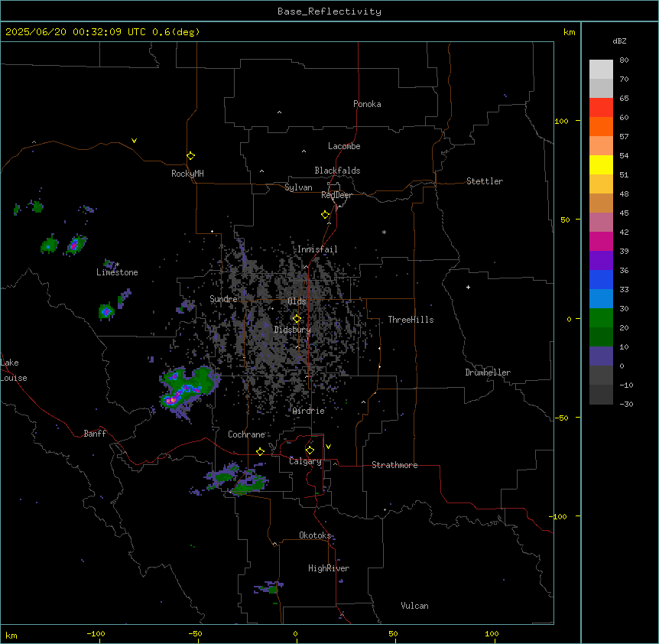659x644 pixels.
Task: Click the Banff town label
Action: [95, 434]
